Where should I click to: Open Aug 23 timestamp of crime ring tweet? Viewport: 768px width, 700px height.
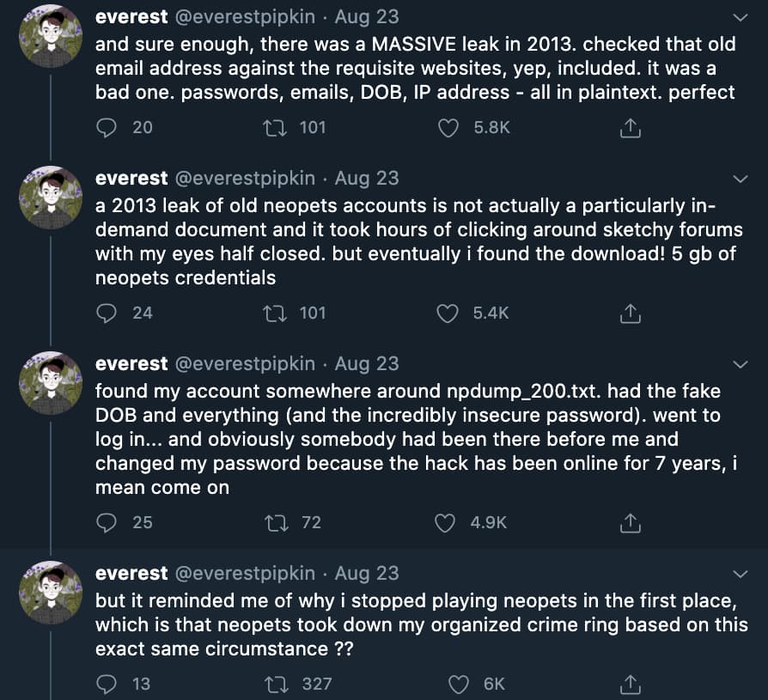pos(367,574)
